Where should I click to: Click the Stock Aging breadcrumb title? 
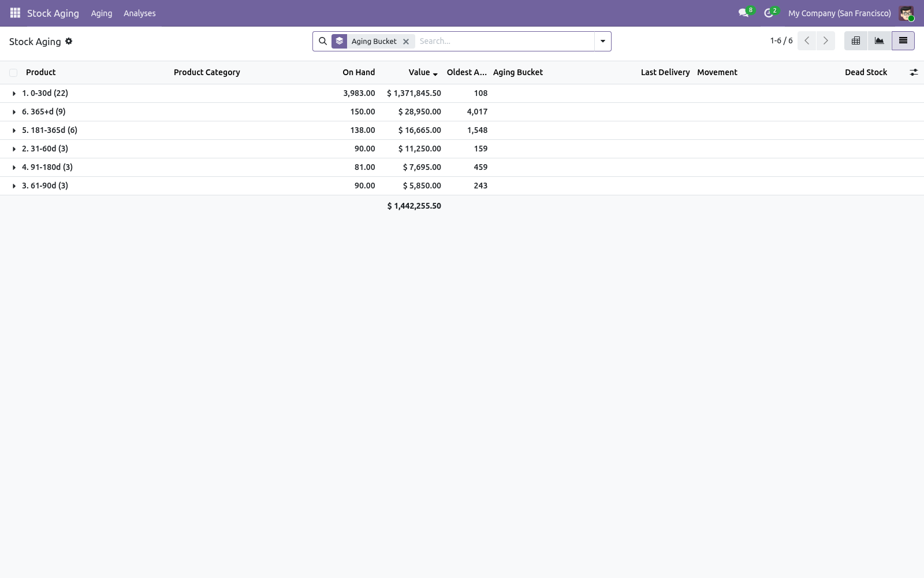(35, 42)
